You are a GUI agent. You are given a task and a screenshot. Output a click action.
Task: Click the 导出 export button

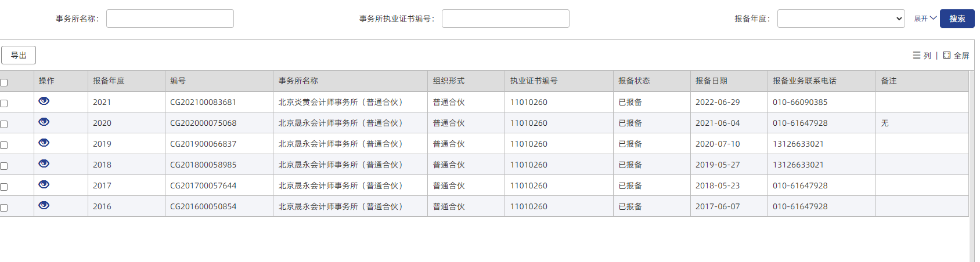19,55
